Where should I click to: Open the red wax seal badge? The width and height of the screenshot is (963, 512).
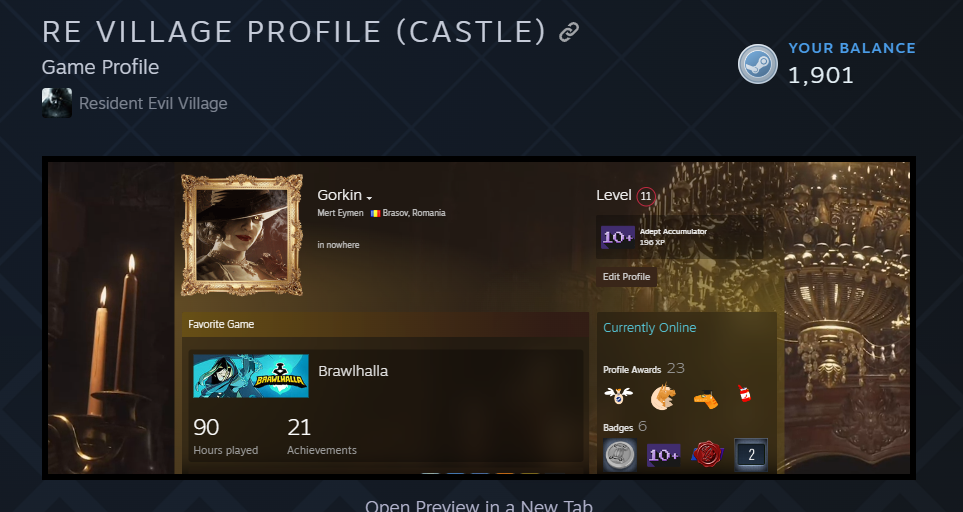coord(707,455)
